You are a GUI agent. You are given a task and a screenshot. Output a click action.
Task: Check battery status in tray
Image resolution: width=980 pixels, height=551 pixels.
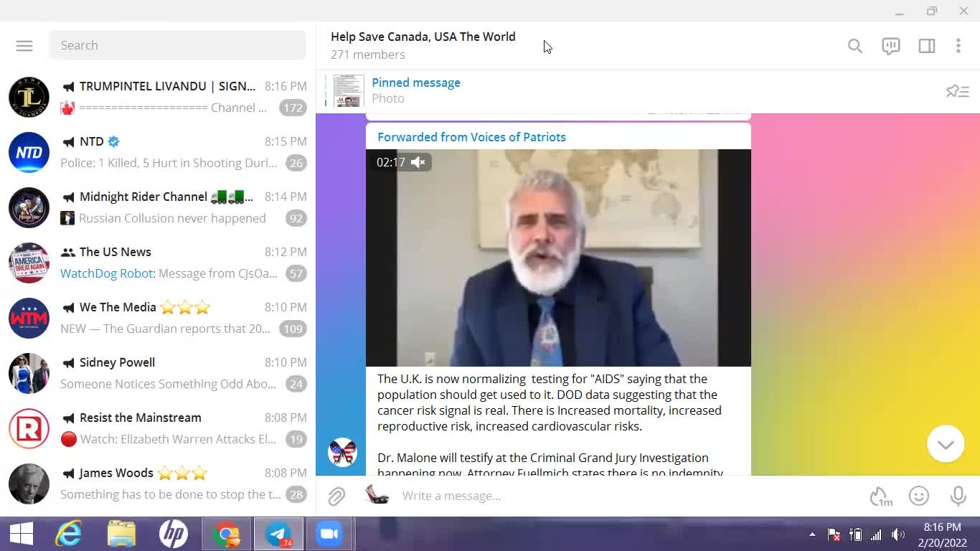[855, 534]
